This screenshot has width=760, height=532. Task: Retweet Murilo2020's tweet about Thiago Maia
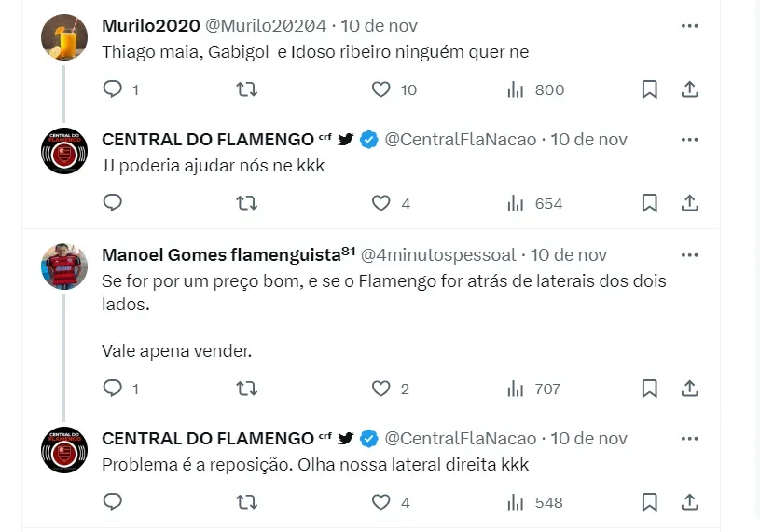246,89
